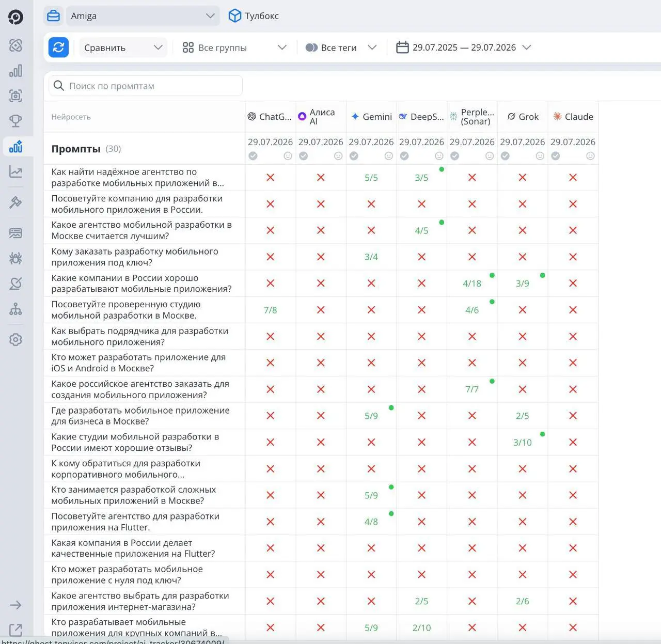
Task: Click the 3/10 Grok result cell
Action: point(523,442)
